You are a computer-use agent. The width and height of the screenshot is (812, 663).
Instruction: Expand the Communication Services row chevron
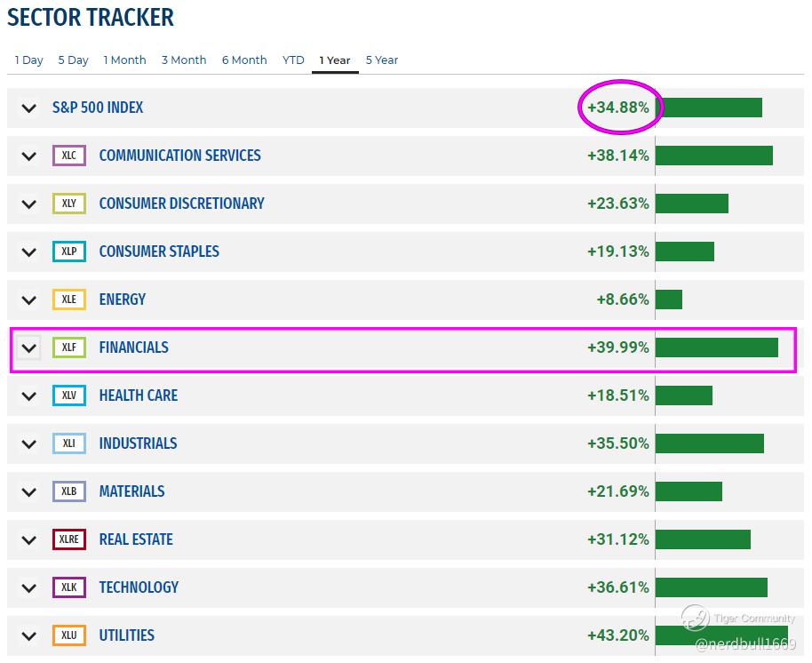point(29,156)
